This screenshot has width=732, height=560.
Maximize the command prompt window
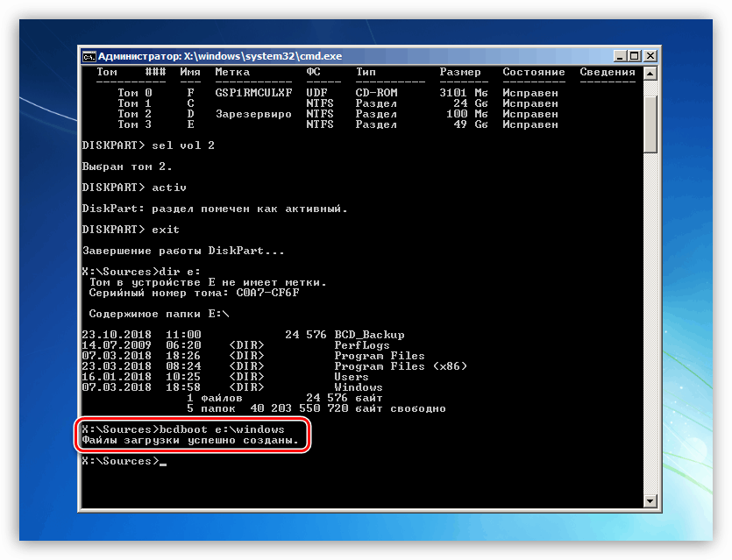point(635,56)
